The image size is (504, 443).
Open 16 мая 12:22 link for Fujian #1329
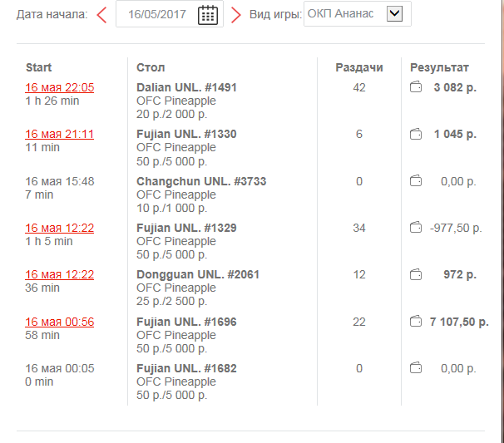(59, 228)
